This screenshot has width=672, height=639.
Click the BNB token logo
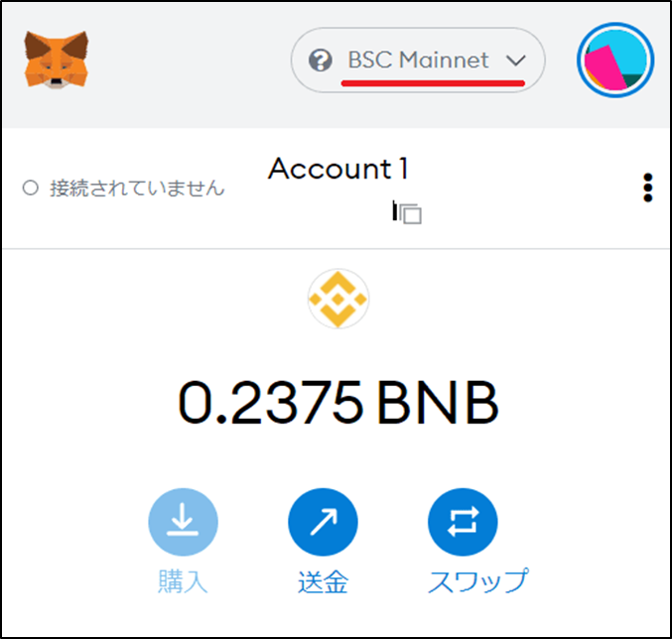coord(338,299)
